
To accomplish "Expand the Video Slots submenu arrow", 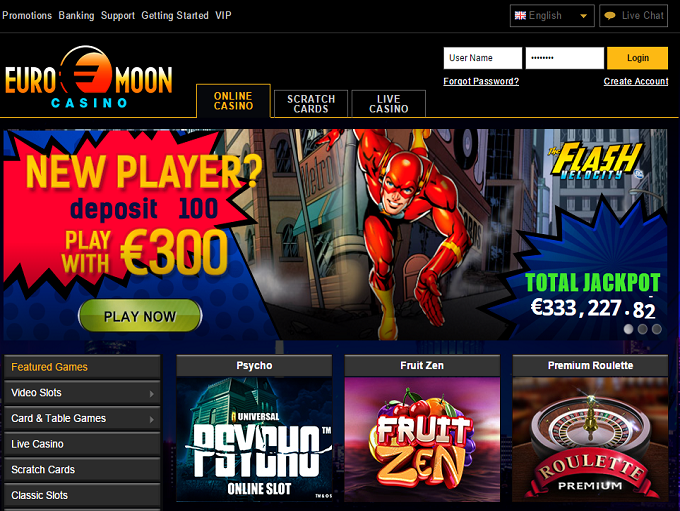I will point(151,394).
